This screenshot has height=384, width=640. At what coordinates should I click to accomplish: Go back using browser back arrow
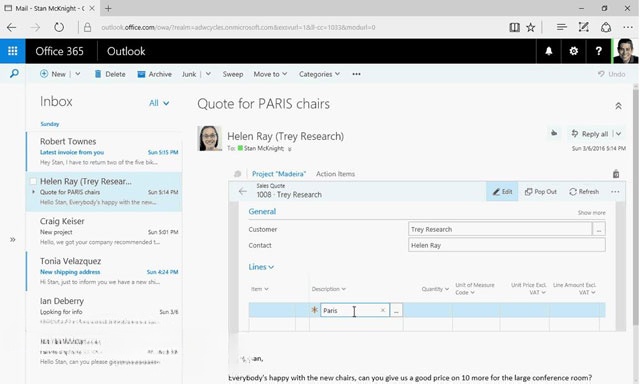[x=11, y=27]
